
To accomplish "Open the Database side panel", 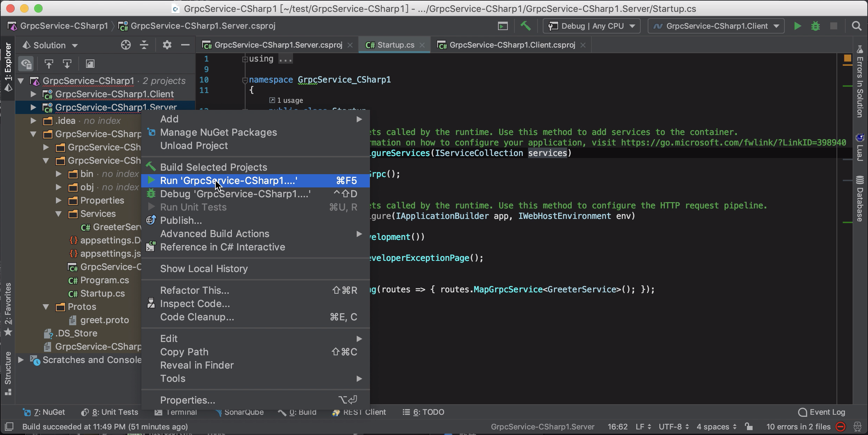I will pyautogui.click(x=860, y=199).
